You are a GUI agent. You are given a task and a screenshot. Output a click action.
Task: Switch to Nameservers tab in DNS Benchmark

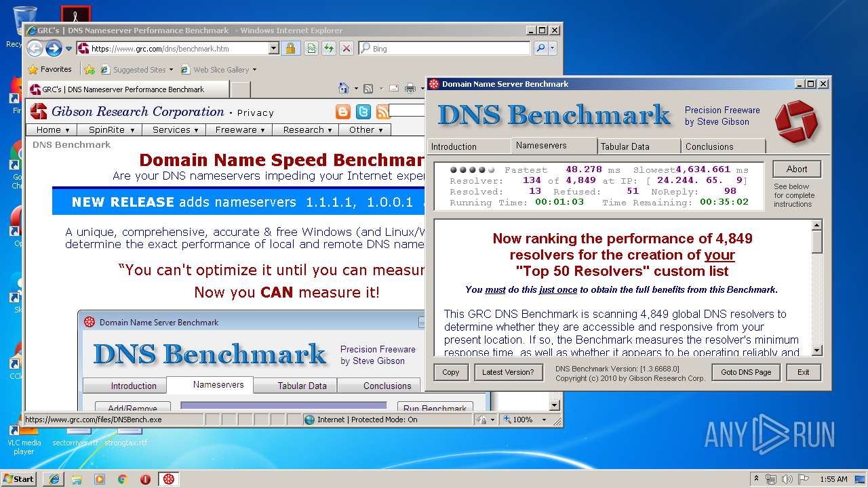554,145
